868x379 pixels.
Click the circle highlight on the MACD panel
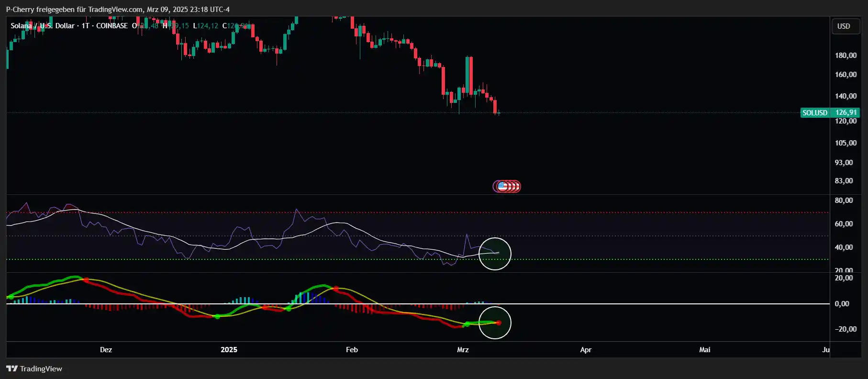pyautogui.click(x=495, y=323)
